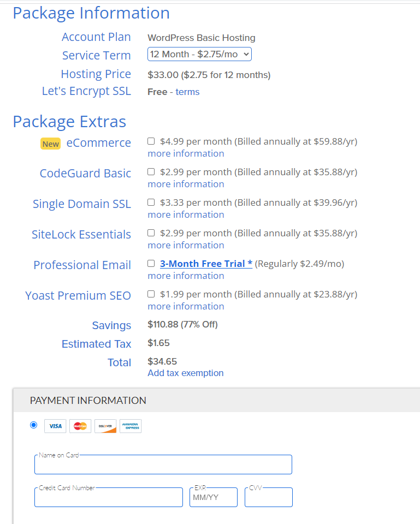
Task: Click Add tax exemption link
Action: coord(186,373)
